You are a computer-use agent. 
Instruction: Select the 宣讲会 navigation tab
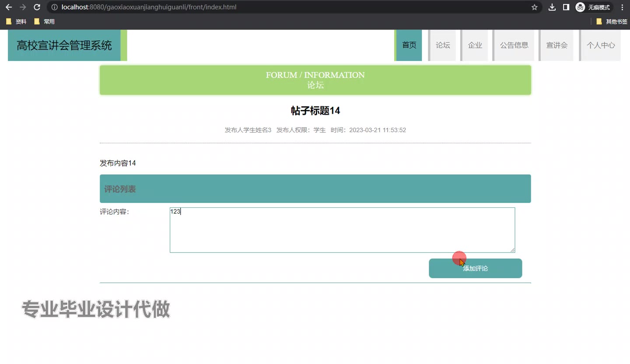pyautogui.click(x=557, y=45)
